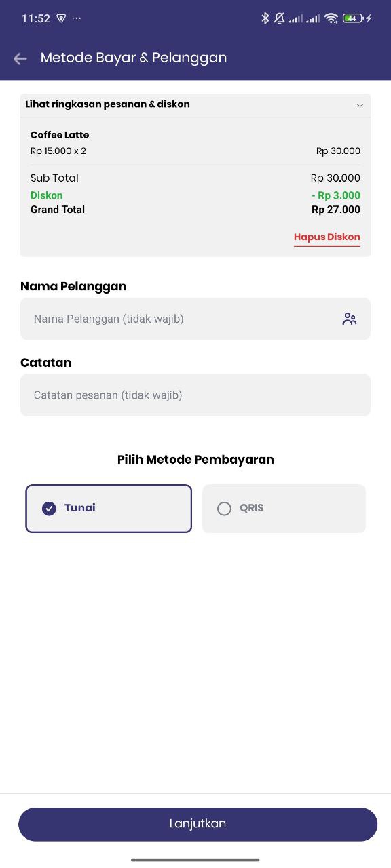This screenshot has width=391, height=868.
Task: Tap the Wi-Fi status icon
Action: 331,18
